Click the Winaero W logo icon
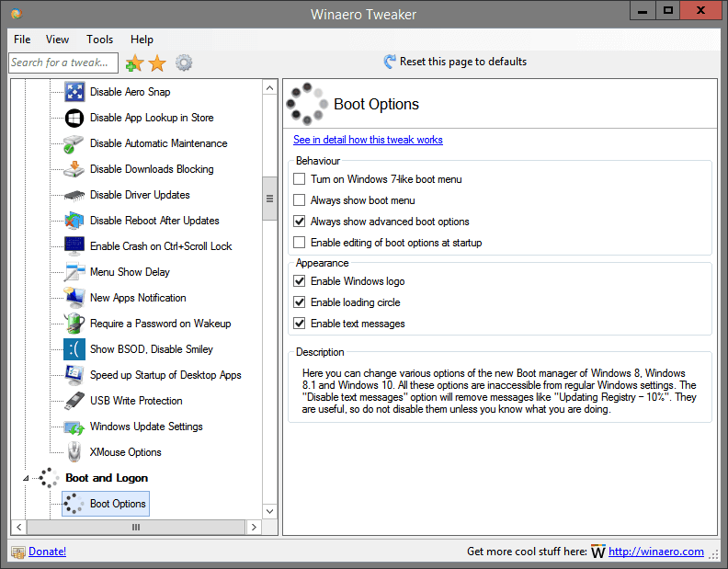The image size is (728, 569). [x=598, y=552]
